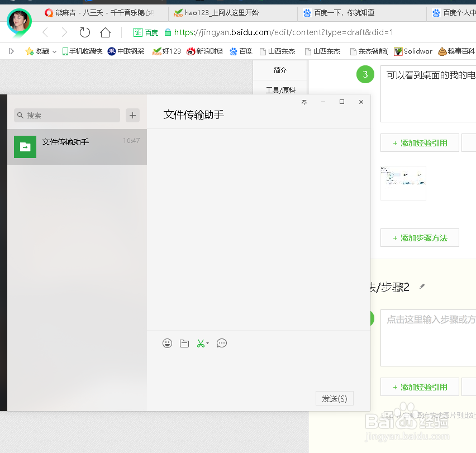
Task: Select the emoji icon in the chat toolbar
Action: click(x=167, y=343)
